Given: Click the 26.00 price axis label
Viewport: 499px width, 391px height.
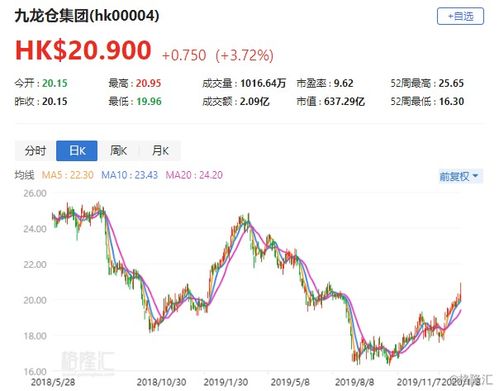Looking at the screenshot, I should tap(35, 193).
